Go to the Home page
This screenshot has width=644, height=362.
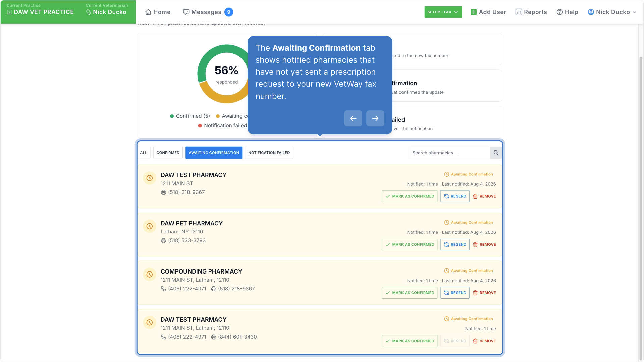tap(158, 12)
